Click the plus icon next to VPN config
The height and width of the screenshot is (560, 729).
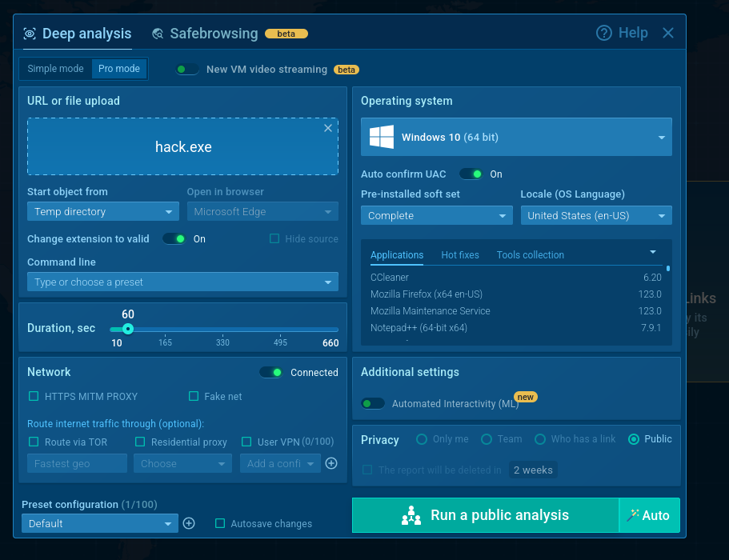tap(331, 463)
